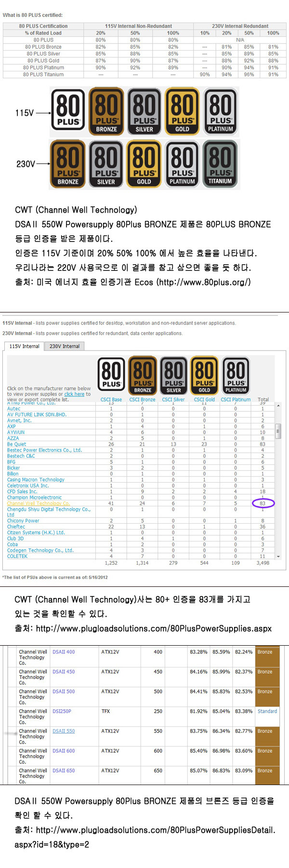Click the manufacturer list scrollbar down arrow

pos(278,556)
